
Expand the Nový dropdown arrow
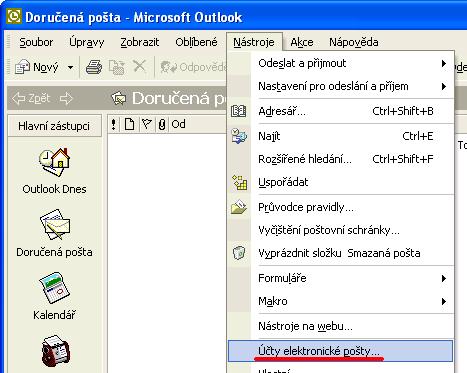click(x=70, y=67)
